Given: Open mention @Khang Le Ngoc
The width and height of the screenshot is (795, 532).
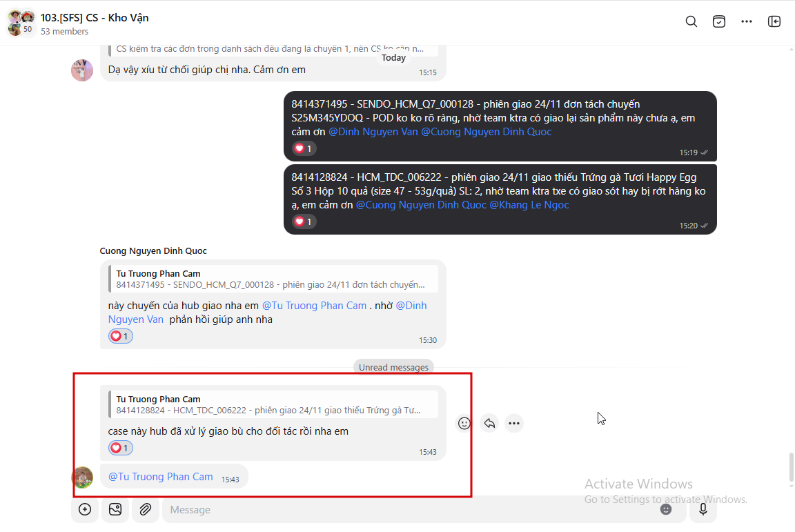Looking at the screenshot, I should [x=529, y=205].
